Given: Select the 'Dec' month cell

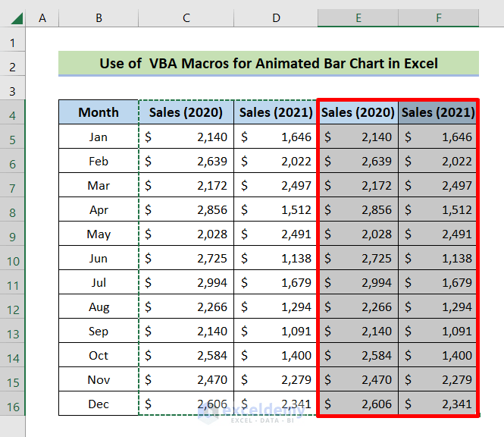Looking at the screenshot, I should [x=99, y=404].
